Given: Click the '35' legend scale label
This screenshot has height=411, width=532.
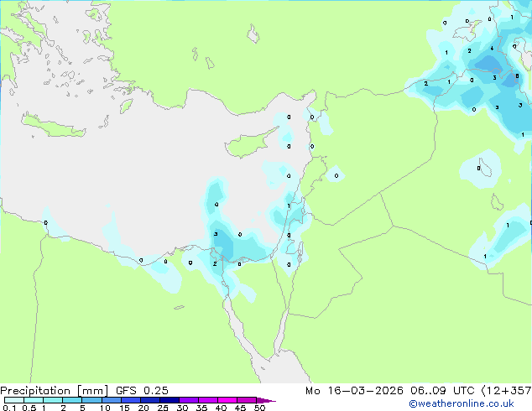Looking at the screenshot, I should [x=201, y=408].
